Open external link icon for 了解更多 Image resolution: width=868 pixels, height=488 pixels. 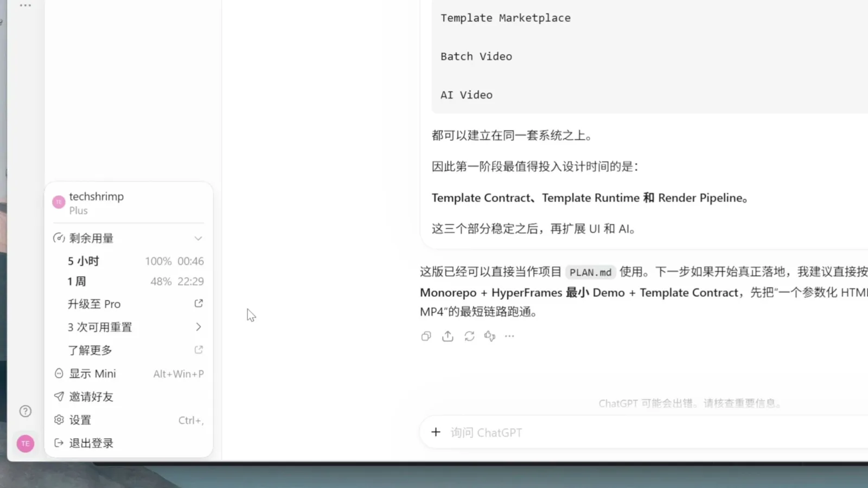click(x=199, y=350)
